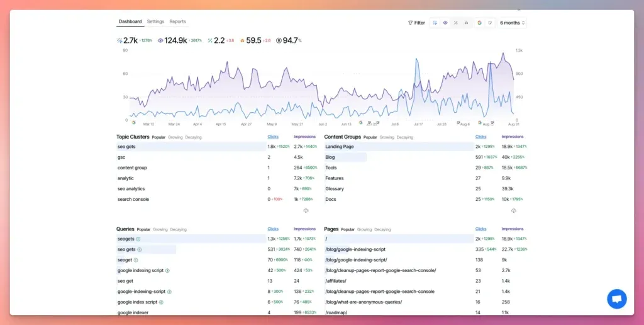This screenshot has width=644, height=325.
Task: Click the download icon under Topic Clusters
Action: coord(306,211)
